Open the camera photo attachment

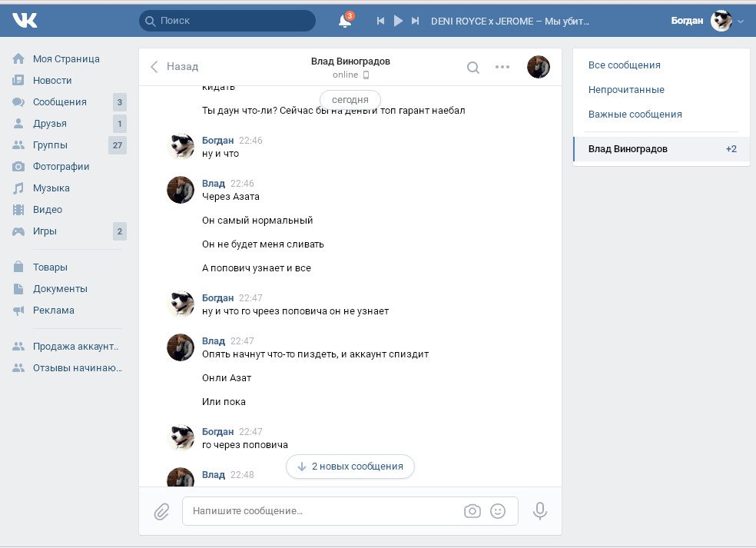pyautogui.click(x=472, y=511)
